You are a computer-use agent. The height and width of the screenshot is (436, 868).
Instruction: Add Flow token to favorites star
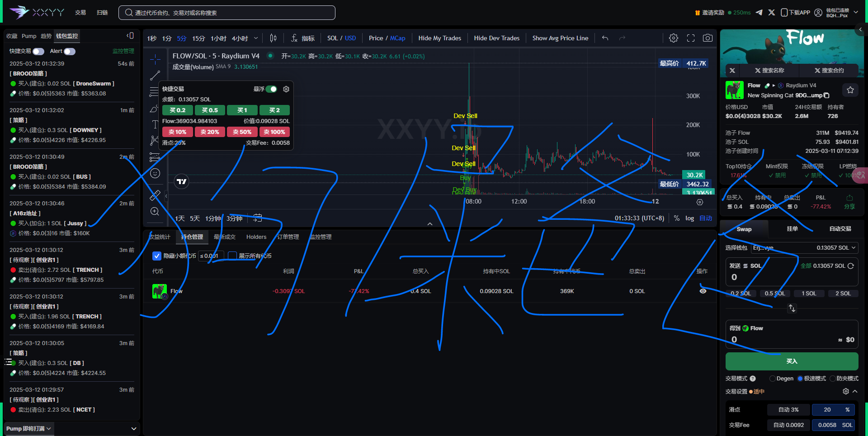pyautogui.click(x=850, y=90)
